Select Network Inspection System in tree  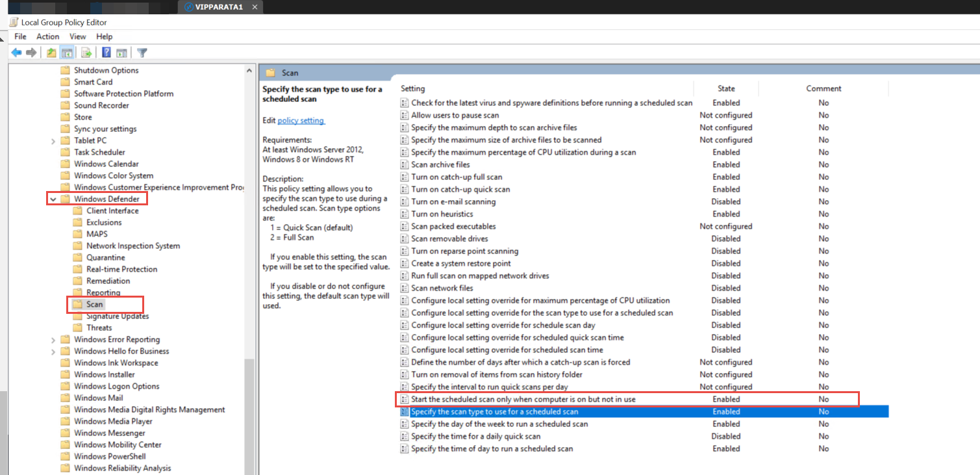click(133, 246)
